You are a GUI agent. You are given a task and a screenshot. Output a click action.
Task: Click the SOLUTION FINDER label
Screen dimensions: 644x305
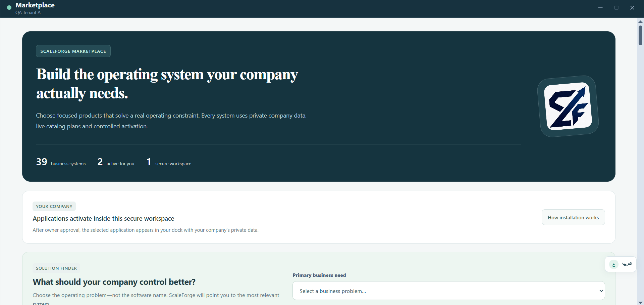pos(56,268)
